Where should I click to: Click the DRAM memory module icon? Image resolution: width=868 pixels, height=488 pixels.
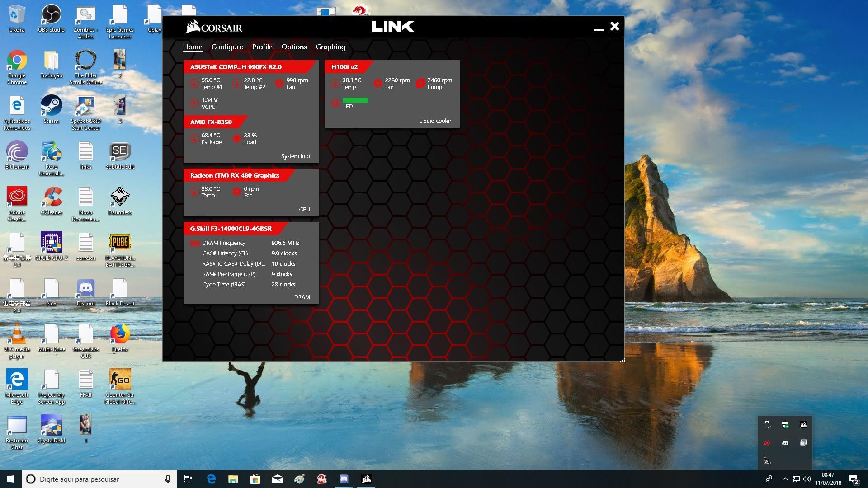[195, 243]
